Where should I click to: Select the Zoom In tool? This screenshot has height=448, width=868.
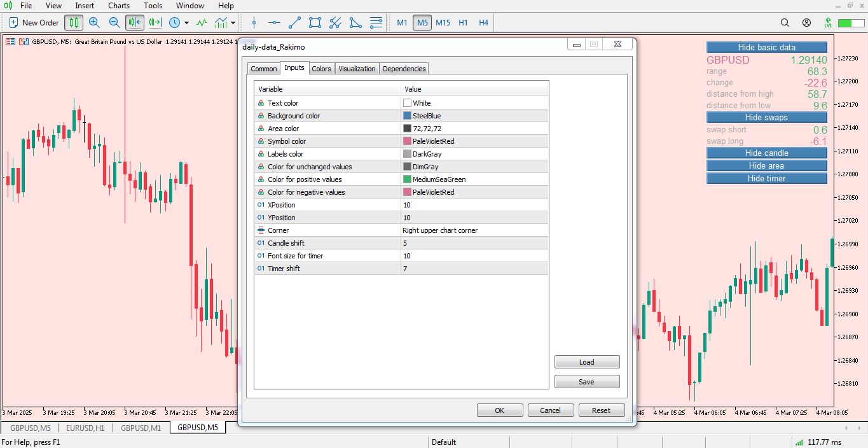pyautogui.click(x=94, y=22)
